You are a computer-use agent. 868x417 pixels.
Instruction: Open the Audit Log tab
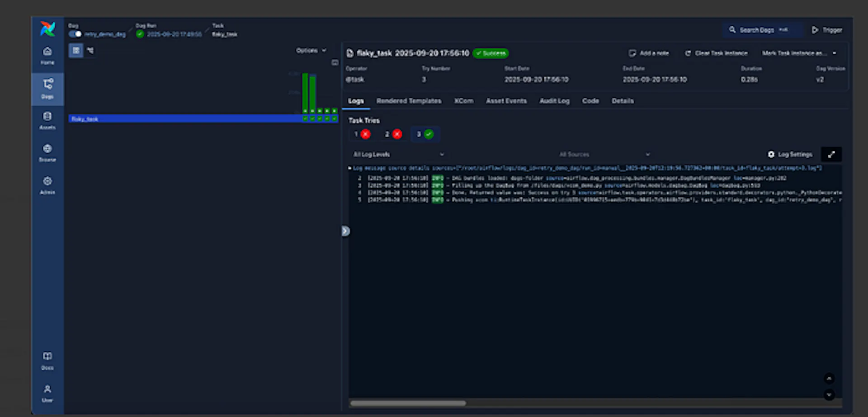555,101
